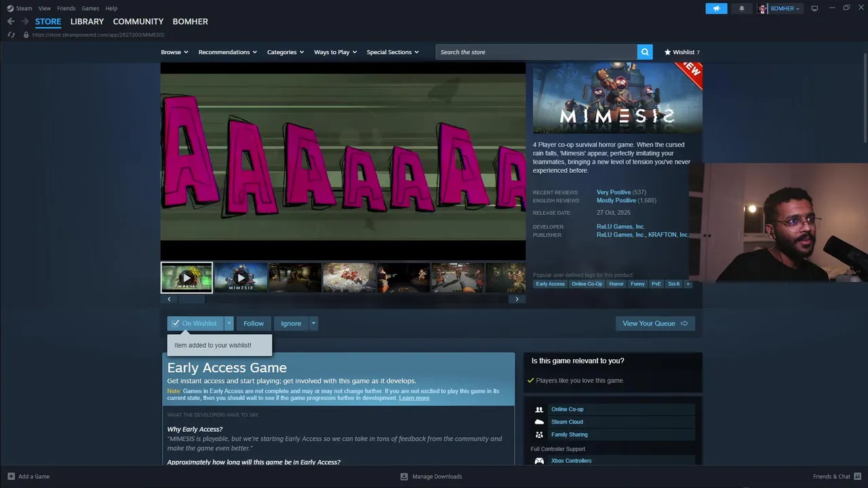Switch to the LIBRARY tab
Image resolution: width=868 pixels, height=488 pixels.
pyautogui.click(x=87, y=22)
